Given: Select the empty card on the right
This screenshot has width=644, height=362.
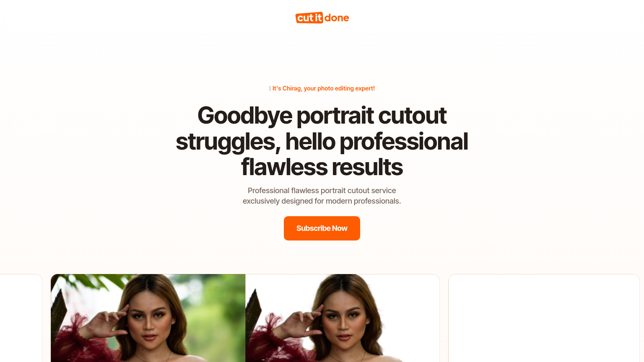Looking at the screenshot, I should (x=544, y=318).
